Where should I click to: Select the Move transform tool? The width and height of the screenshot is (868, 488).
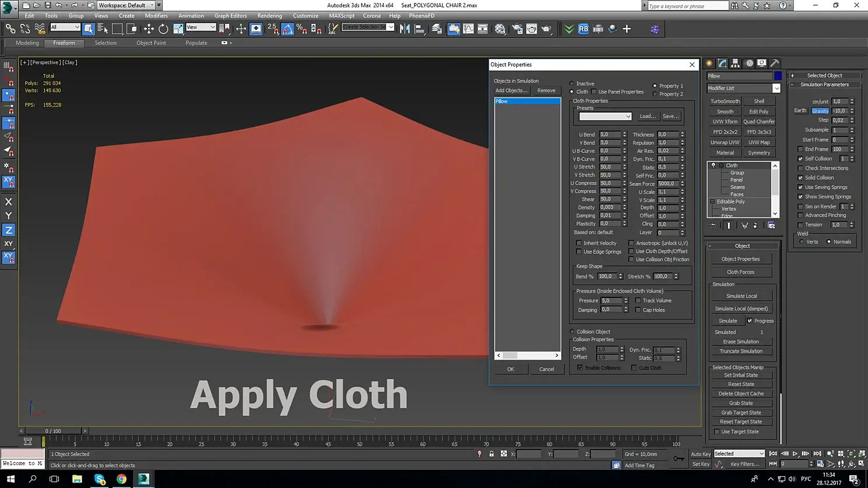[x=149, y=29]
